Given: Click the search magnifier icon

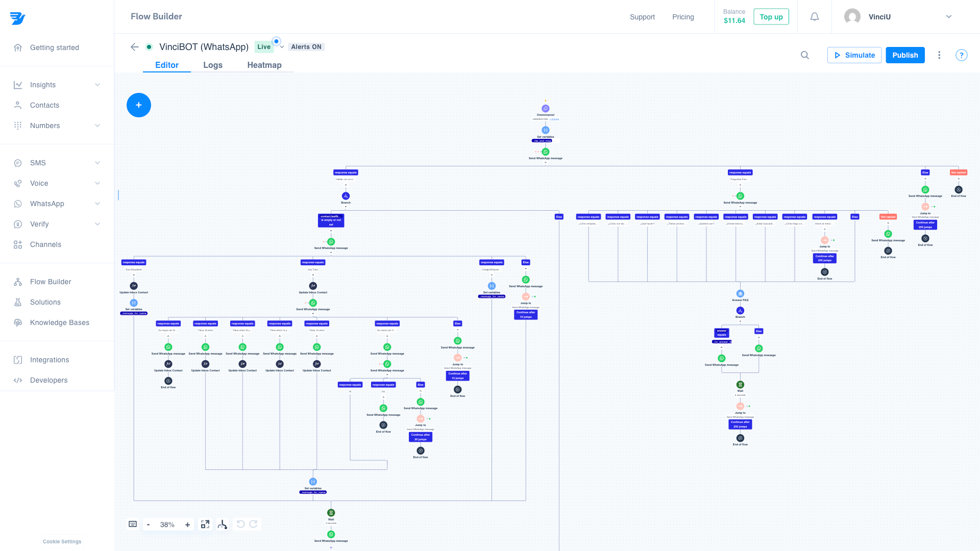Looking at the screenshot, I should point(805,55).
